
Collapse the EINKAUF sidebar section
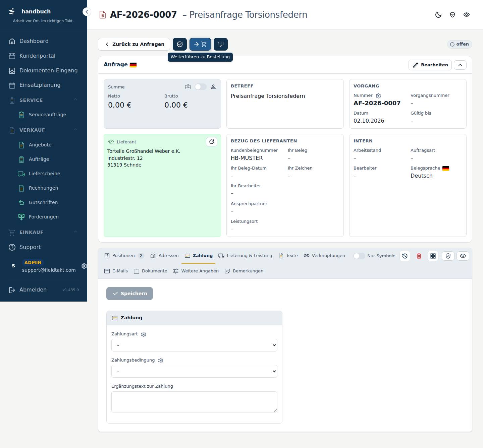click(44, 232)
